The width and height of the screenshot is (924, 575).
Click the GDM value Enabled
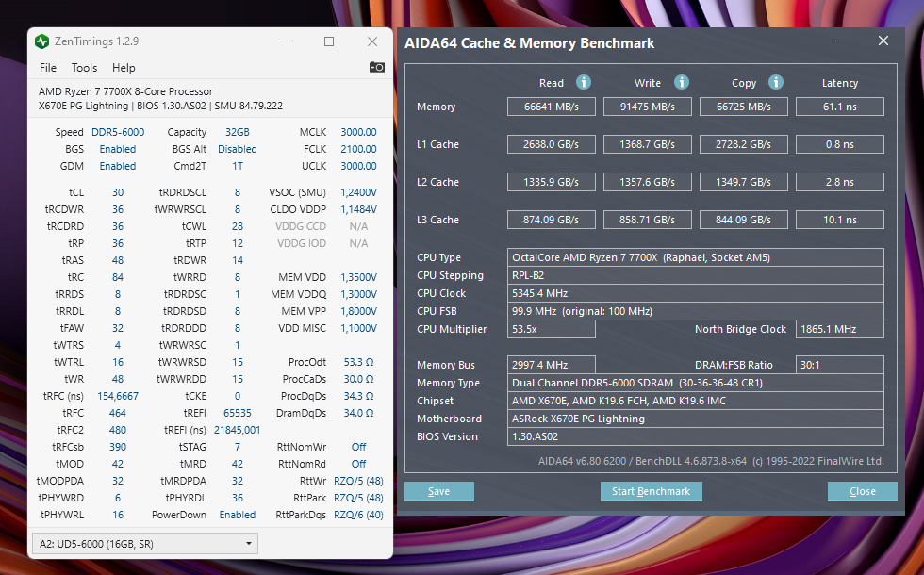pyautogui.click(x=118, y=166)
